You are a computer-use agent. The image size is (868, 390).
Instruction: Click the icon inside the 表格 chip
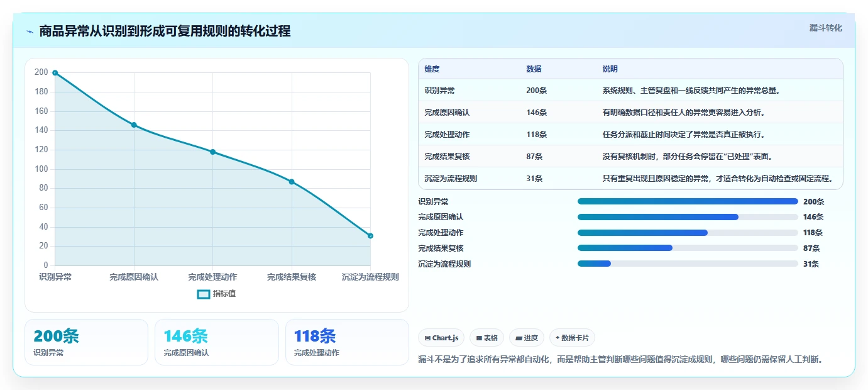479,338
